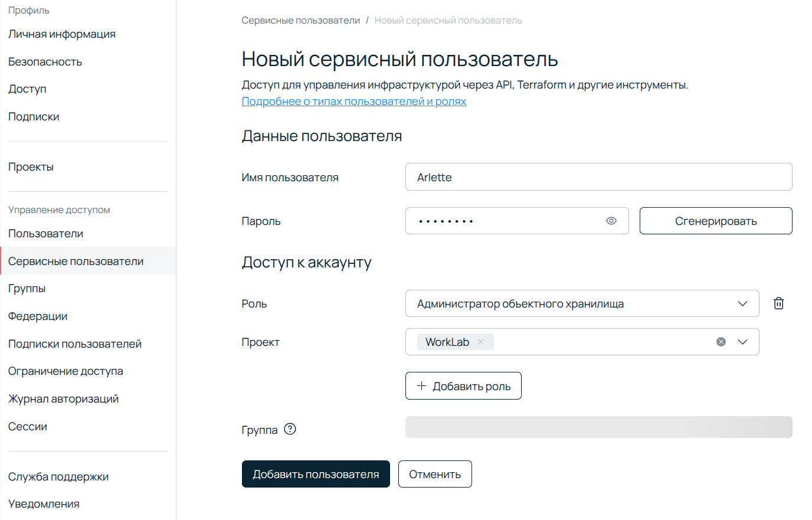Viewport: 812px width, 520px height.
Task: Open Пользователи in sidebar
Action: 45,234
